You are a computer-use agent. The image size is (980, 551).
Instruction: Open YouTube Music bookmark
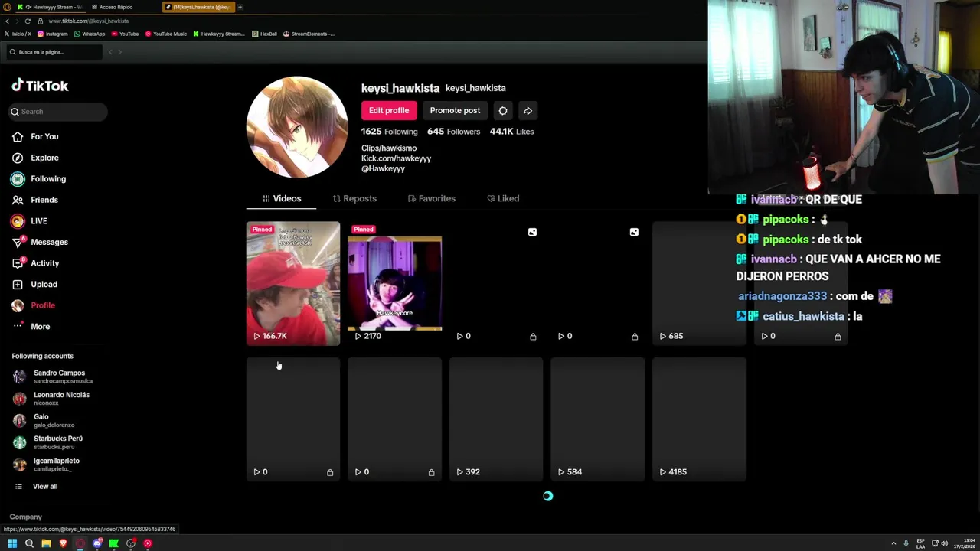pyautogui.click(x=165, y=34)
